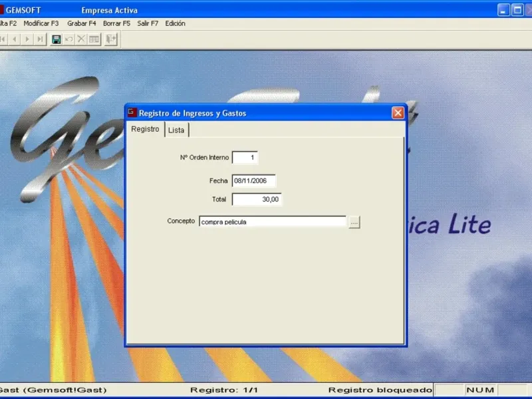532x399 pixels.
Task: Click the Concepto text field
Action: pyautogui.click(x=273, y=222)
